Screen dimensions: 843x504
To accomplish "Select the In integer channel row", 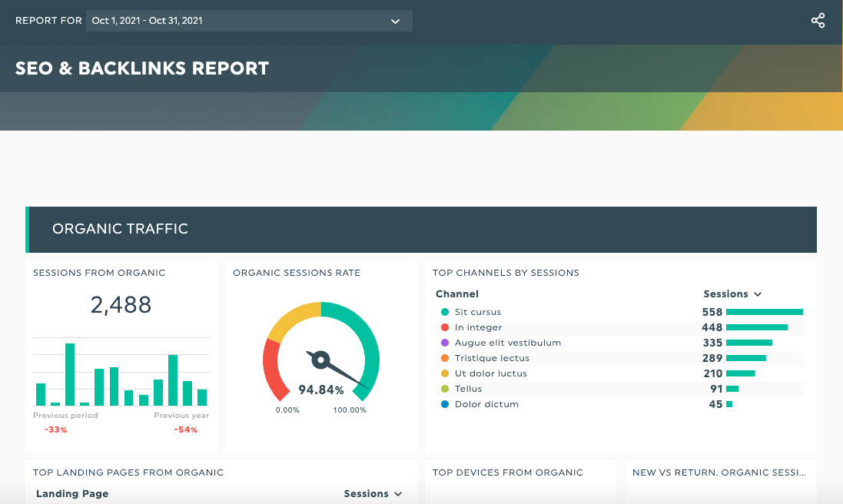I will click(620, 327).
